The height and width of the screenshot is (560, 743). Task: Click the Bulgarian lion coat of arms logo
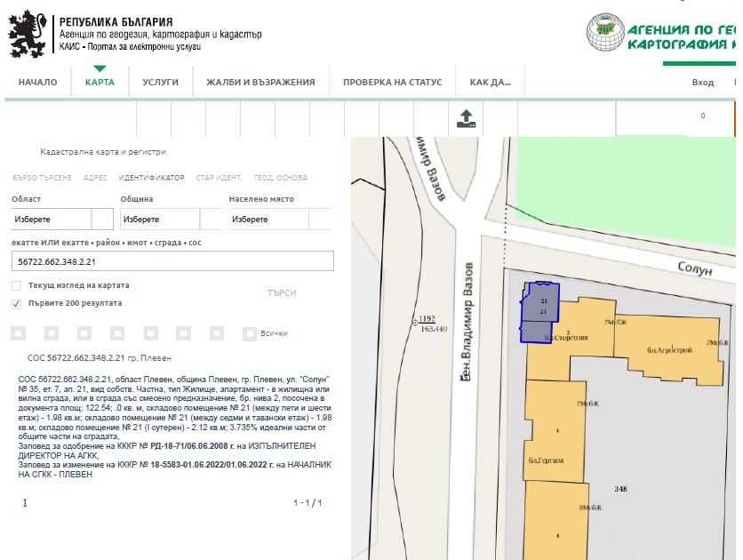click(28, 34)
